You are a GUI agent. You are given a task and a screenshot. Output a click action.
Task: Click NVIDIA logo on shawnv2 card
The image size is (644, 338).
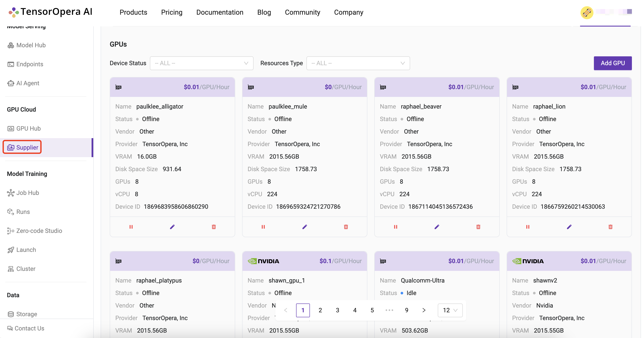pos(528,261)
